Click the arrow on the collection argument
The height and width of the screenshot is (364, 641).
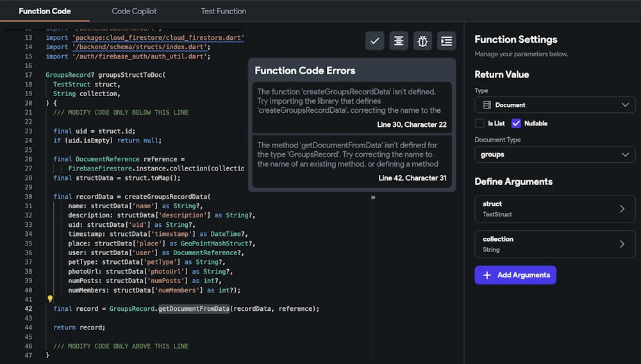(622, 244)
